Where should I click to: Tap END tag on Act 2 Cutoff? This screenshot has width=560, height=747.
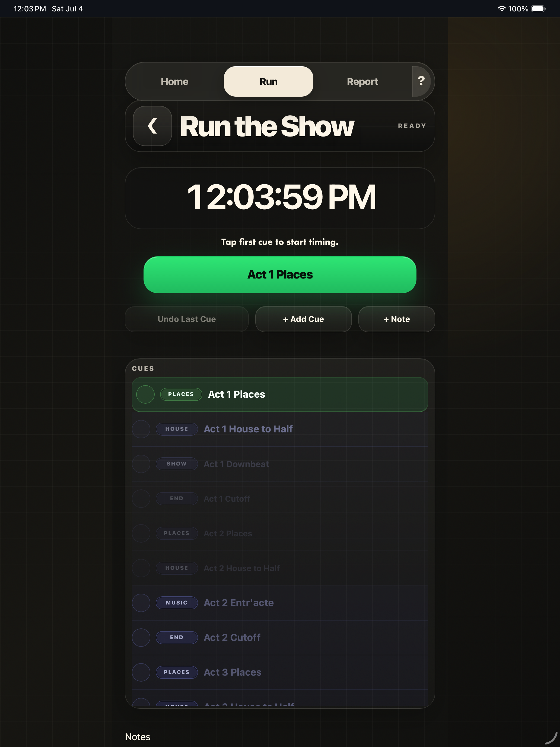[177, 638]
